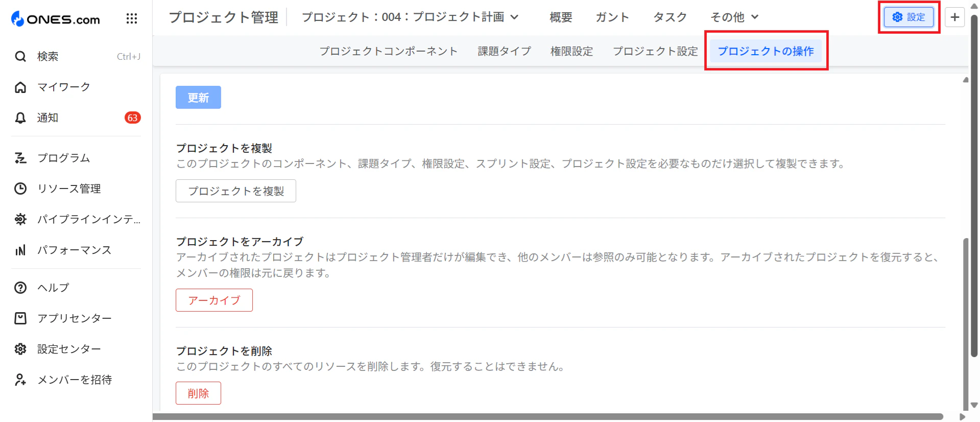Select プロジェクトの操作 tab

click(766, 51)
